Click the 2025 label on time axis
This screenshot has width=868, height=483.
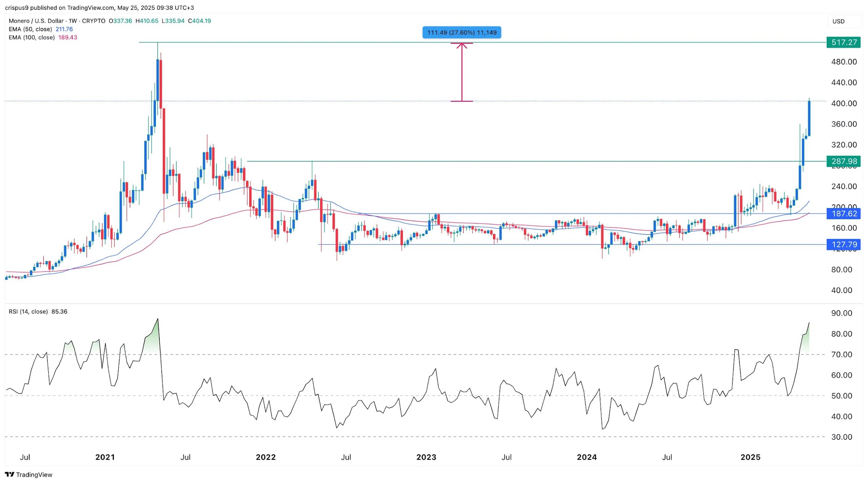tap(750, 457)
